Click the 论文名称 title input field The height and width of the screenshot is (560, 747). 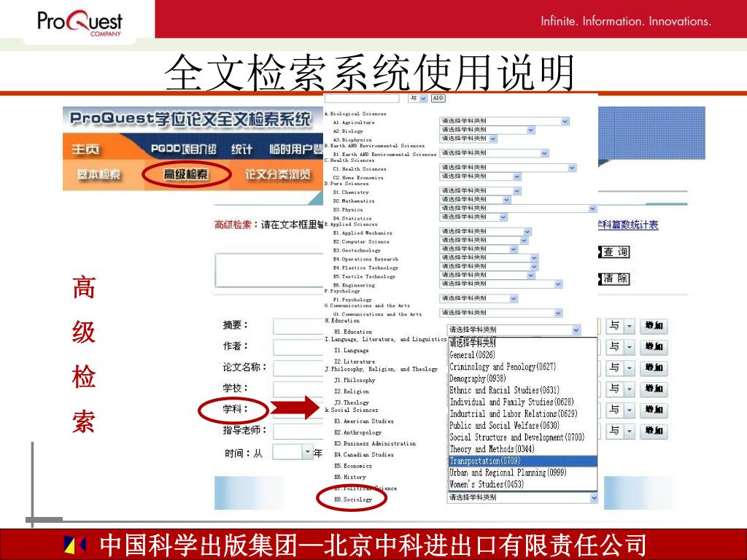(299, 367)
